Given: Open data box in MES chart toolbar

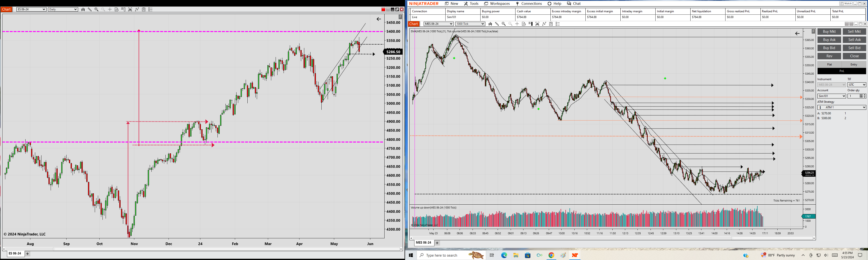Looking at the screenshot, I should click(x=524, y=24).
